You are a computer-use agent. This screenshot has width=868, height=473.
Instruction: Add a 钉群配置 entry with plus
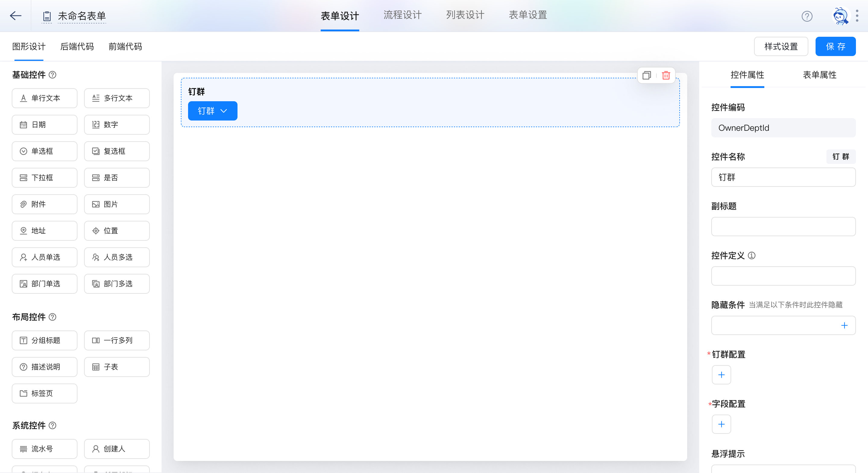[721, 374]
